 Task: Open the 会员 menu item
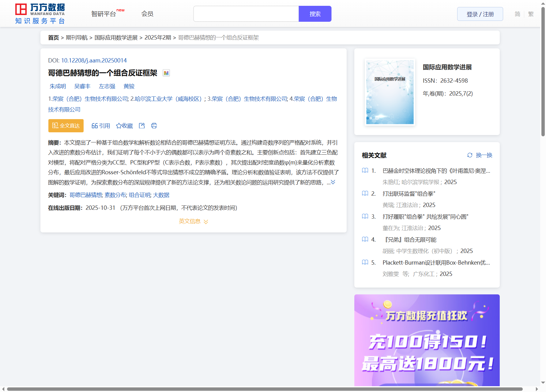147,14
